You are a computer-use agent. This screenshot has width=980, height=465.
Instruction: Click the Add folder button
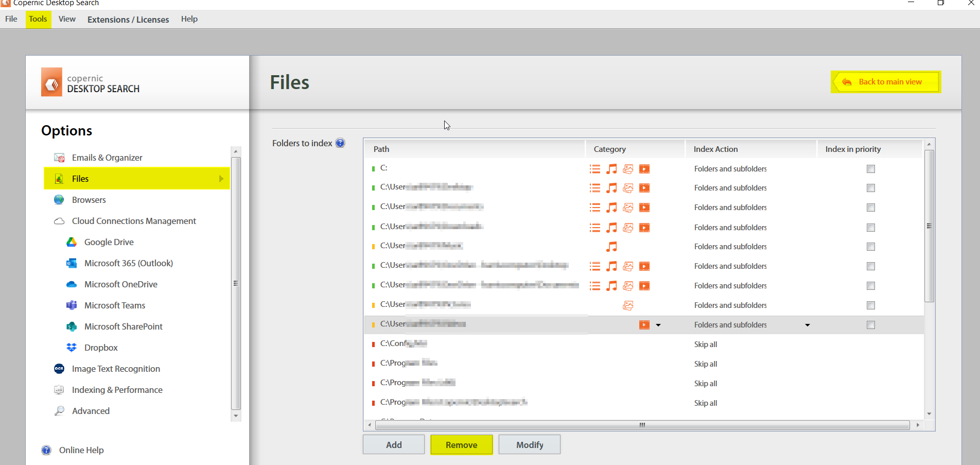click(x=394, y=445)
